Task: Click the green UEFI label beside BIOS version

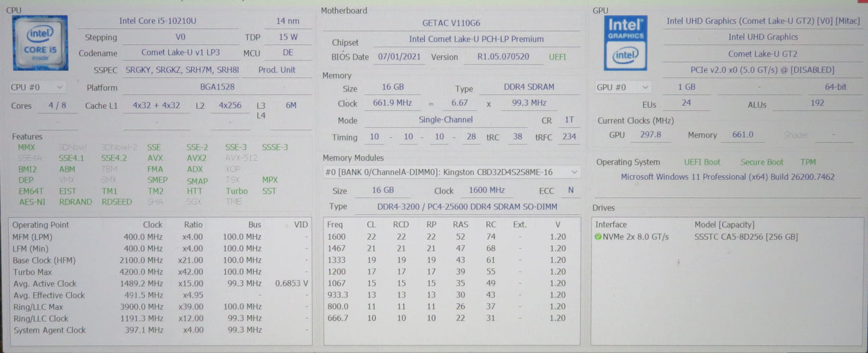Action: 557,57
